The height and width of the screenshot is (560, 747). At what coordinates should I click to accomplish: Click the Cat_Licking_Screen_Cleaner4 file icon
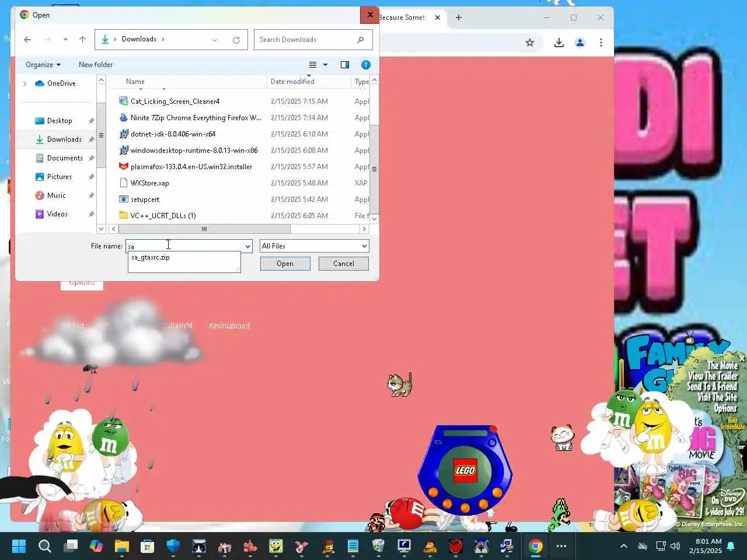(123, 101)
